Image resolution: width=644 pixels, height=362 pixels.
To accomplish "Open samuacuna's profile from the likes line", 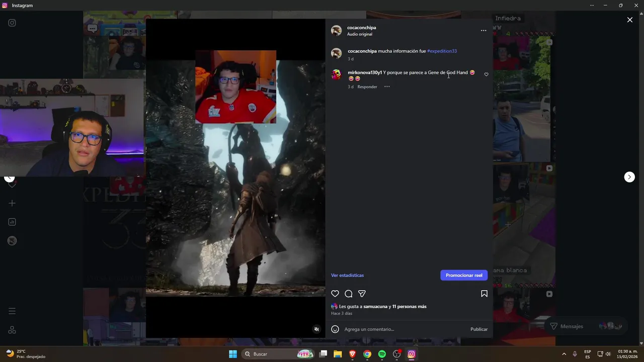I will coord(375,307).
